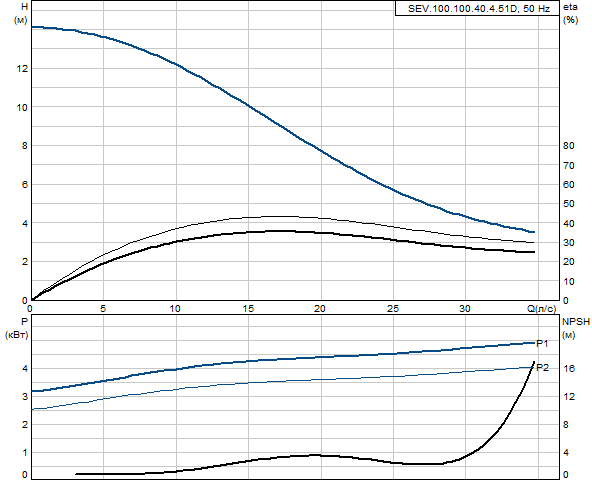
Task: Click the 5 tick on Q axis
Action: 103,309
